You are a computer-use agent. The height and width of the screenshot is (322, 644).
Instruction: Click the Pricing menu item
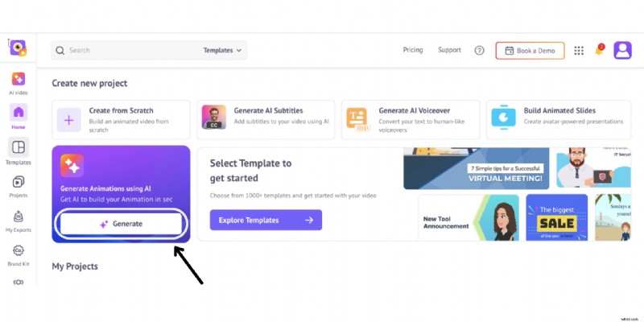(413, 50)
